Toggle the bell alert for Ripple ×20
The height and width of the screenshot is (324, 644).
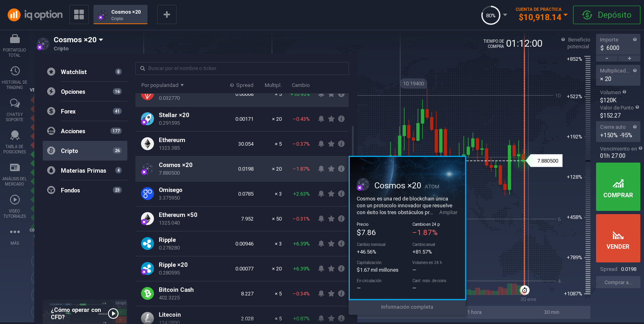321,268
